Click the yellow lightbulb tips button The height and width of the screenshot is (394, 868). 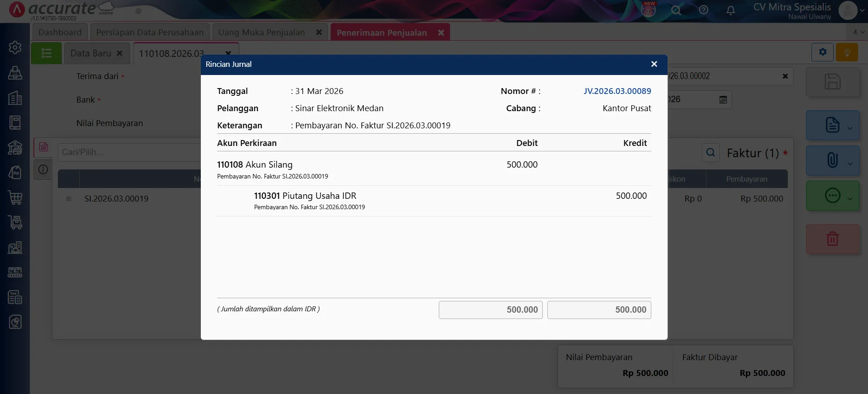847,52
